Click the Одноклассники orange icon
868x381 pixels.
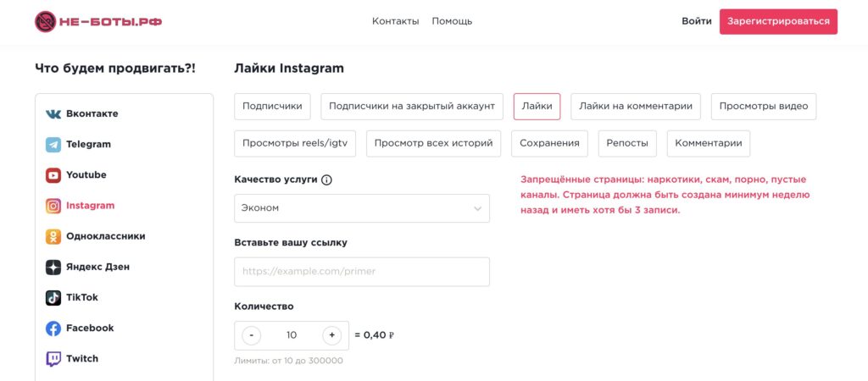coord(53,236)
